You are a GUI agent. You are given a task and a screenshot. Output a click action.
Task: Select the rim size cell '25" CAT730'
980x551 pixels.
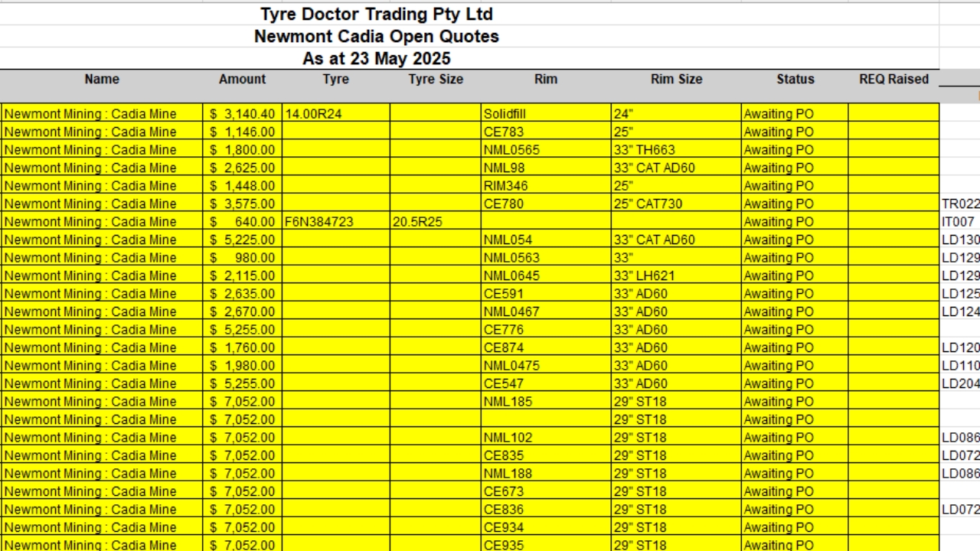pos(677,204)
